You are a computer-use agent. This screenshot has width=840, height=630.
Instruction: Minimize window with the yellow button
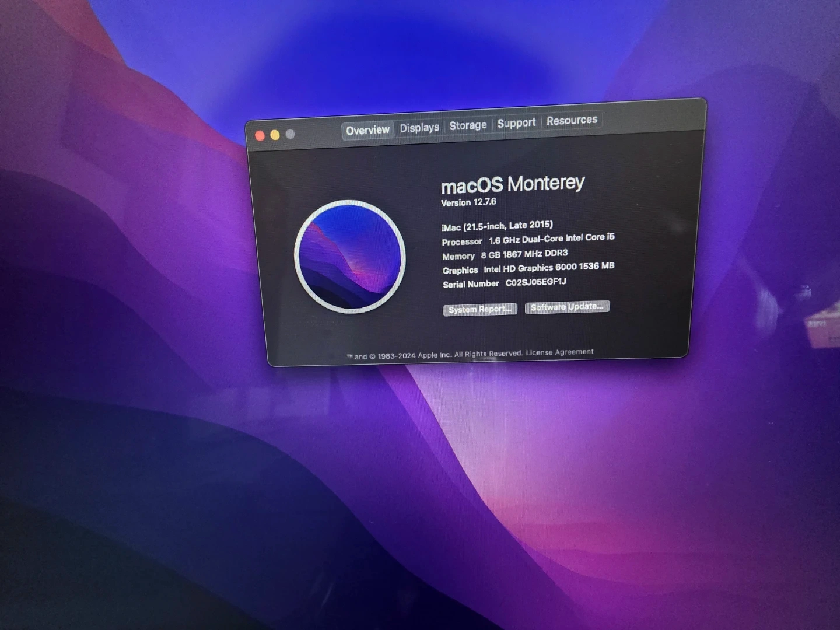coord(275,135)
